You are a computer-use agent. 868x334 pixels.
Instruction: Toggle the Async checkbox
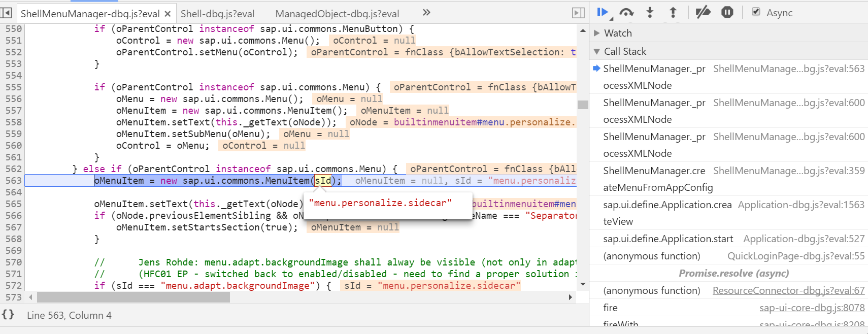point(756,12)
